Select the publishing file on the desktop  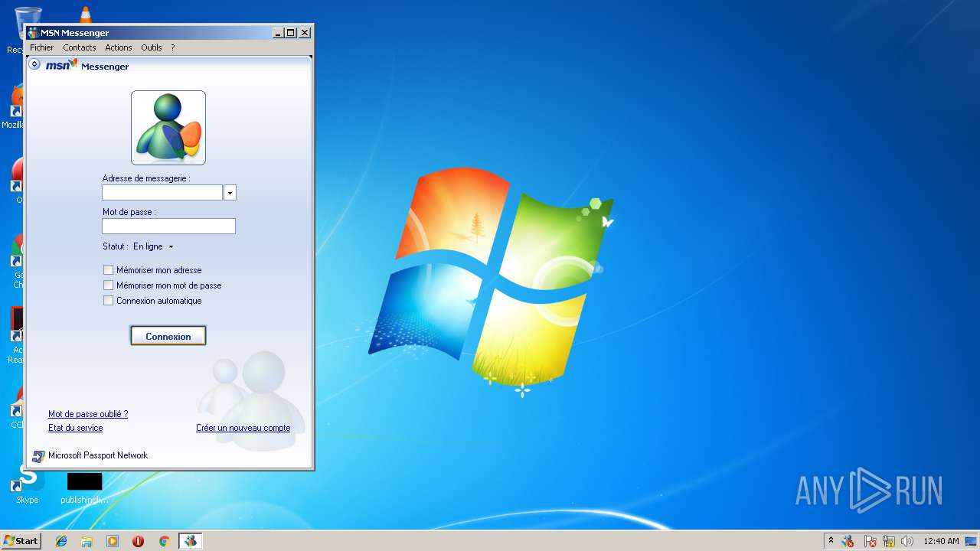(84, 488)
